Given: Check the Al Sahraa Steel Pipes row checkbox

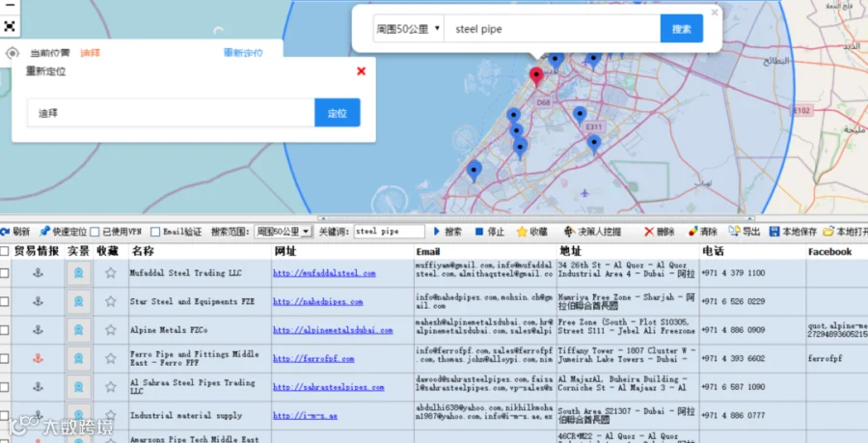Looking at the screenshot, I should (x=5, y=386).
